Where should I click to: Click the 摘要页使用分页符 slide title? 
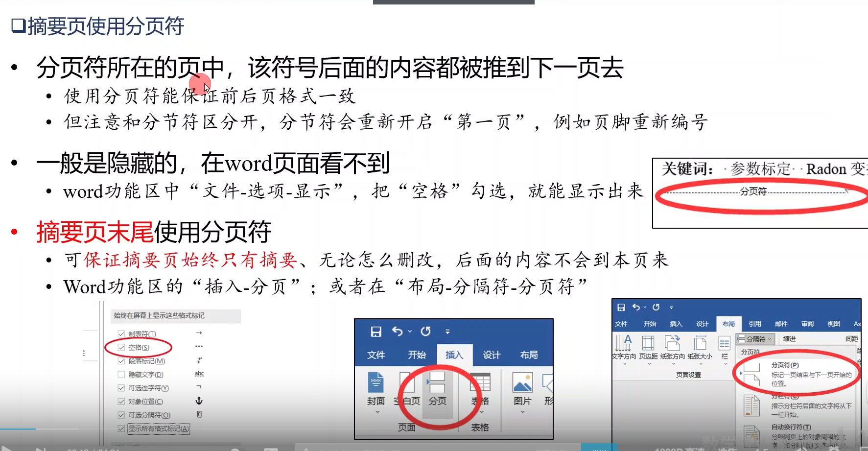coord(105,26)
